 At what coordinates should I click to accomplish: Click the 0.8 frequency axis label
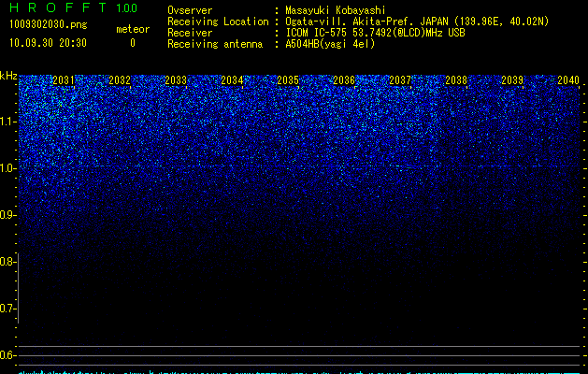[7, 262]
